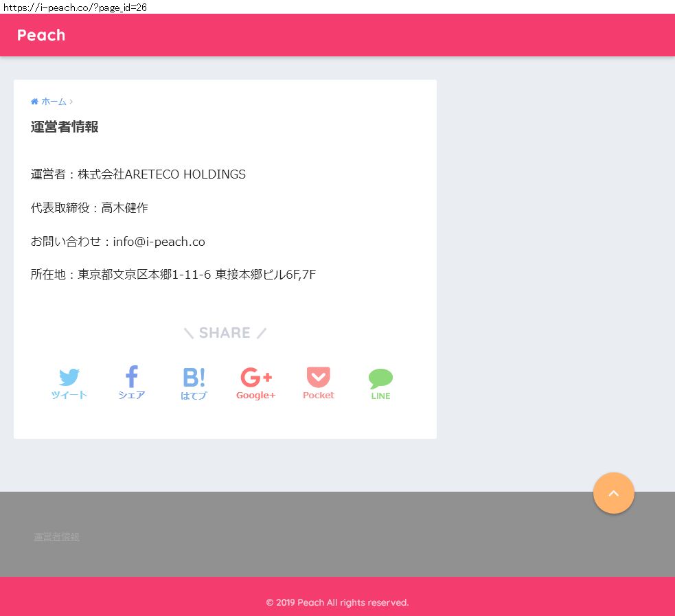
Task: Click the Hatena B! bookmark icon
Action: tap(194, 377)
